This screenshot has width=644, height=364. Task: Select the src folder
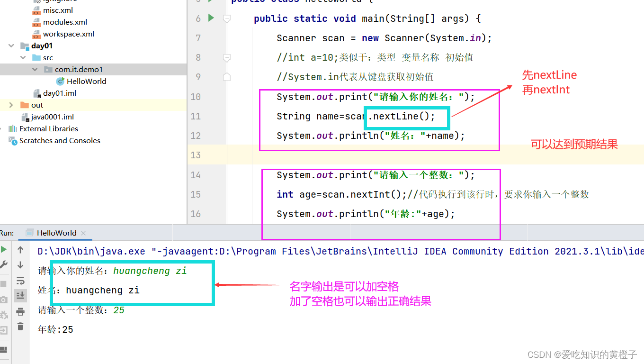(48, 58)
